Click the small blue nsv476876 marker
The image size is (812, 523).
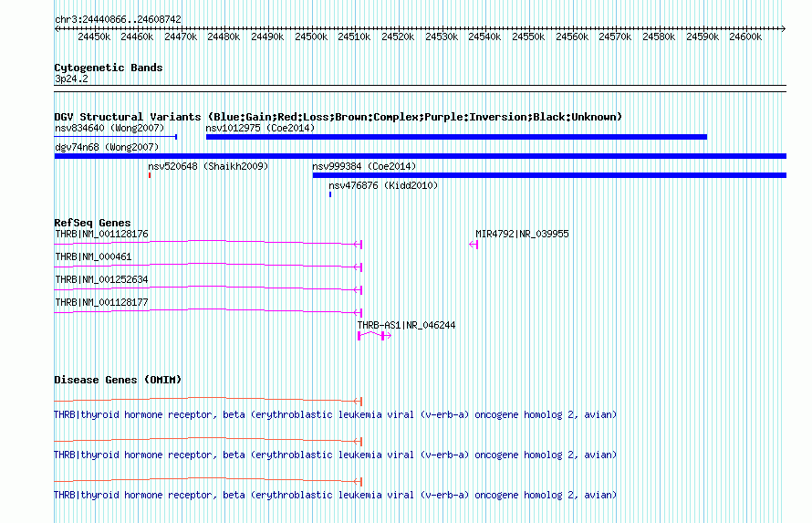pos(330,194)
